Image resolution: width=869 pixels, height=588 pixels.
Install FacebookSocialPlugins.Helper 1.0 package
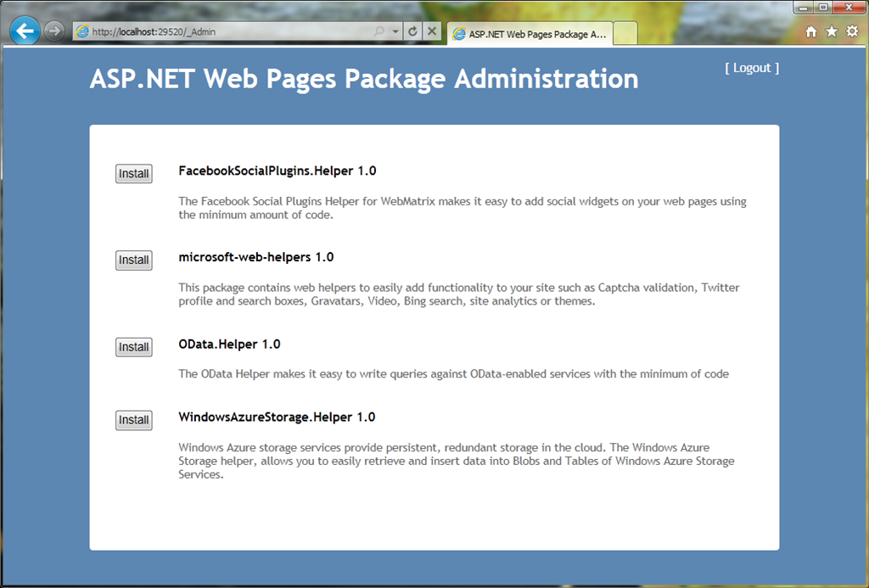133,173
